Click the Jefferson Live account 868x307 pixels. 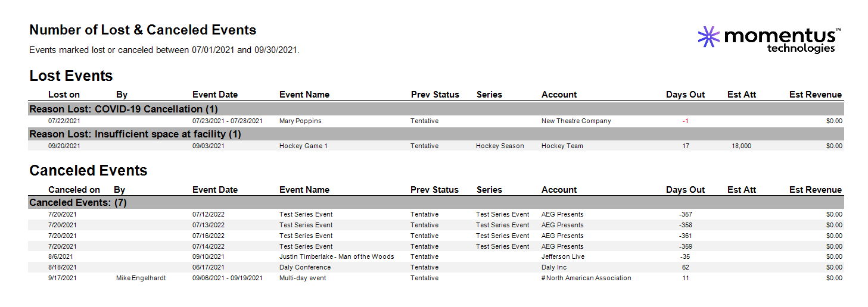pyautogui.click(x=563, y=256)
